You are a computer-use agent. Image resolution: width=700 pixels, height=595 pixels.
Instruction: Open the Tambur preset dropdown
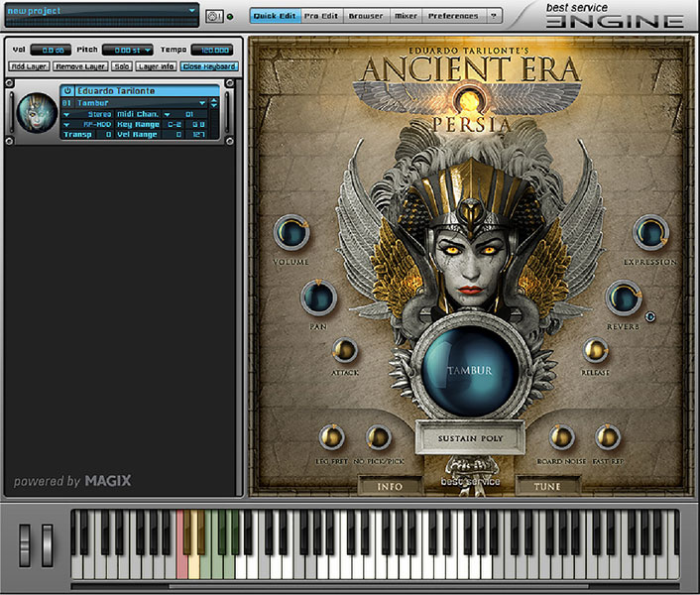202,102
